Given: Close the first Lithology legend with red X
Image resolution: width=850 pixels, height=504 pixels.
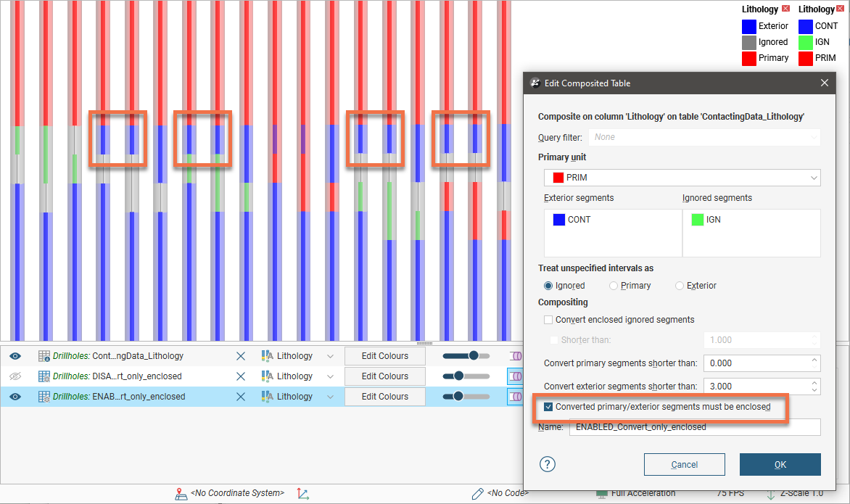Looking at the screenshot, I should [x=785, y=9].
